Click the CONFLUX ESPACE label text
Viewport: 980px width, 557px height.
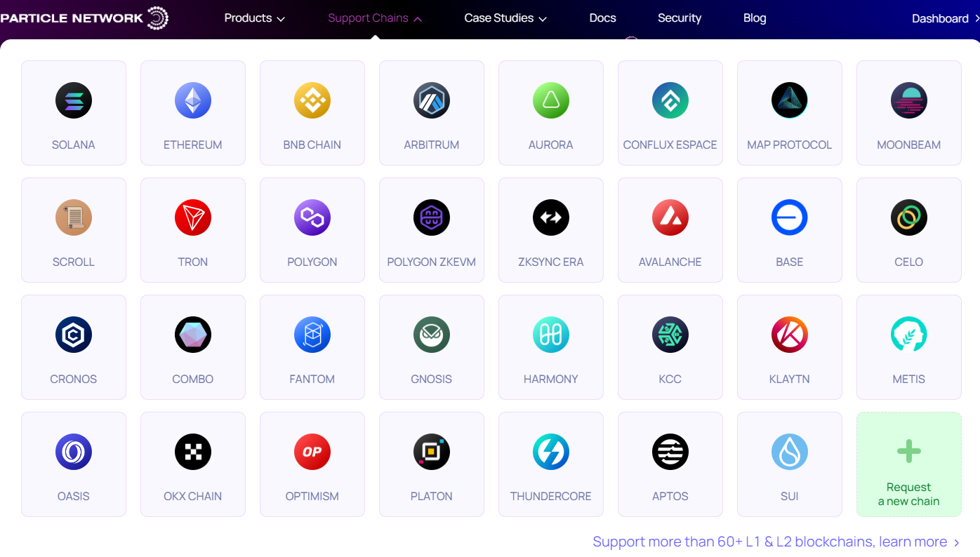670,145
